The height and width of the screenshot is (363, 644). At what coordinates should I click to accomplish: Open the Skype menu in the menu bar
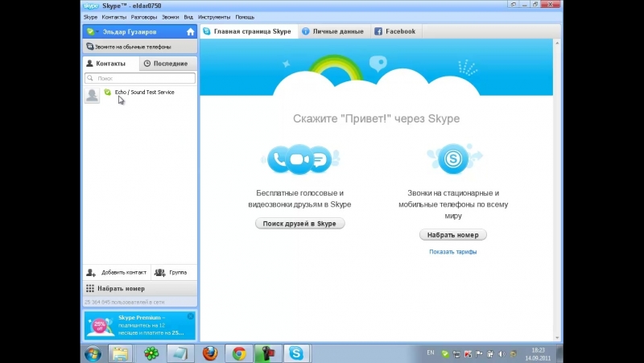(x=90, y=17)
